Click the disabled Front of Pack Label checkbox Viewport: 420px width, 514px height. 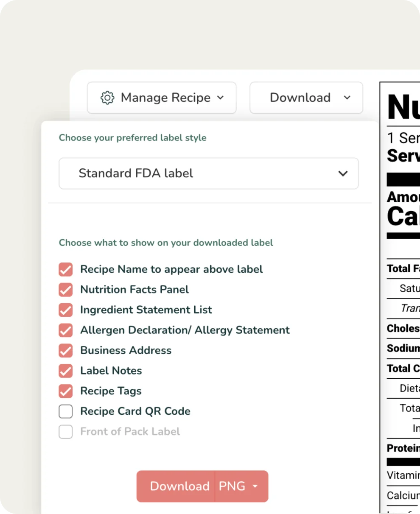coord(65,431)
